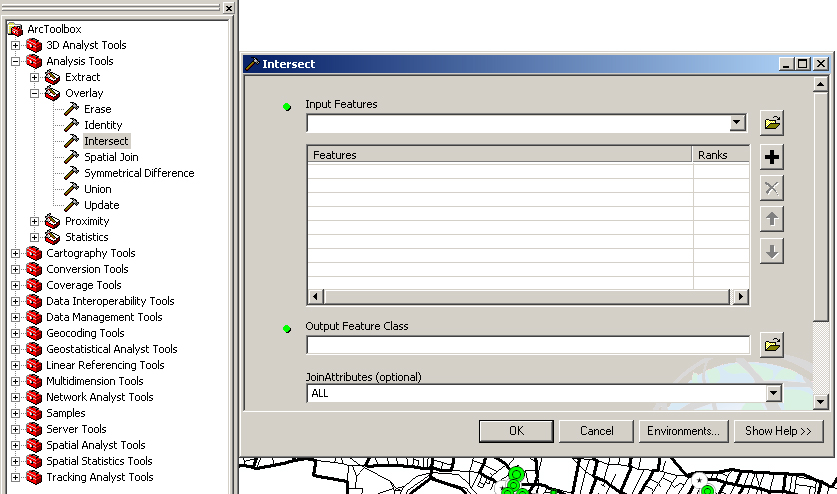837x494 pixels.
Task: Browse for Input Features folder icon
Action: [x=771, y=123]
